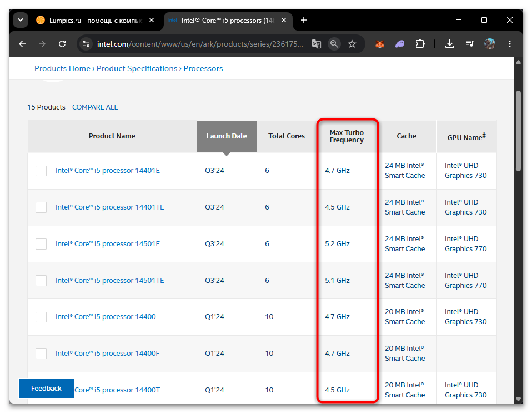Reload the Intel page
This screenshot has width=532, height=413.
tap(62, 44)
